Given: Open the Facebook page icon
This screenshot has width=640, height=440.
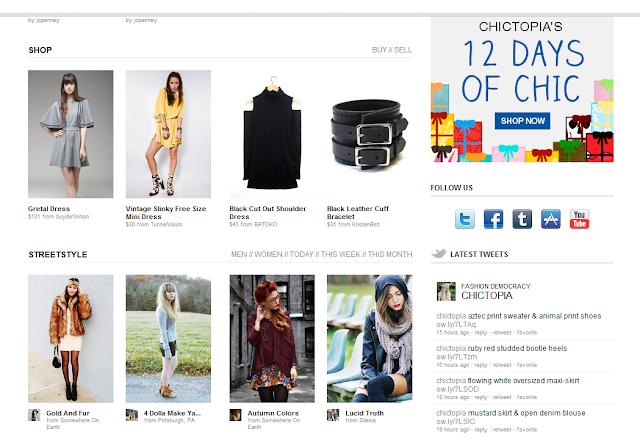Looking at the screenshot, I should pos(493,219).
